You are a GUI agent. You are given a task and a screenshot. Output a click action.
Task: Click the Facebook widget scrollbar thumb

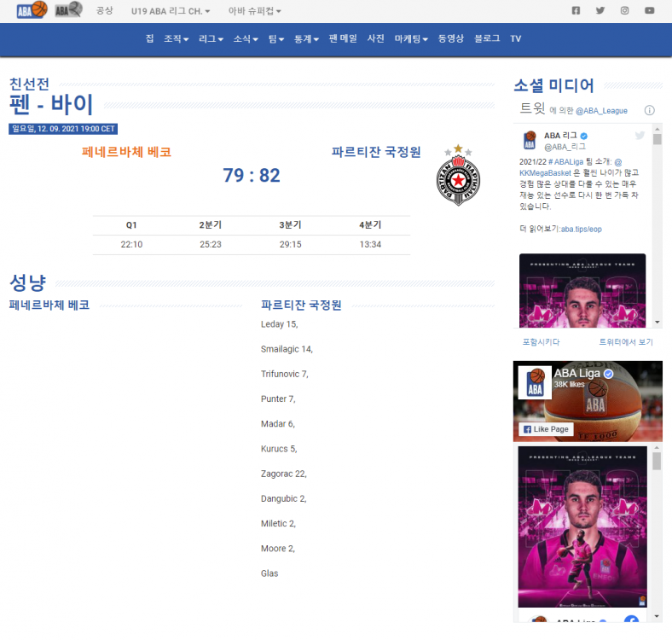(657, 461)
